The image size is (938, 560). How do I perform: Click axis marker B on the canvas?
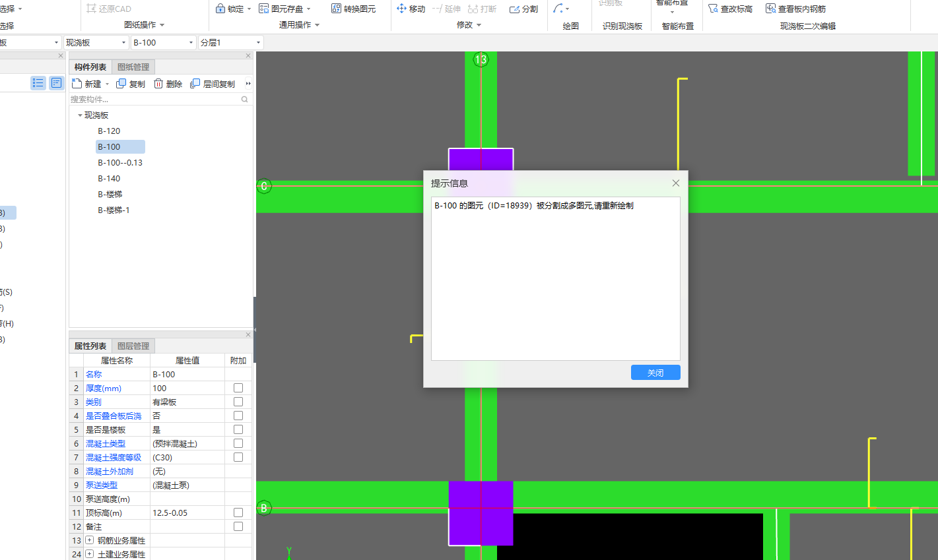click(x=264, y=508)
